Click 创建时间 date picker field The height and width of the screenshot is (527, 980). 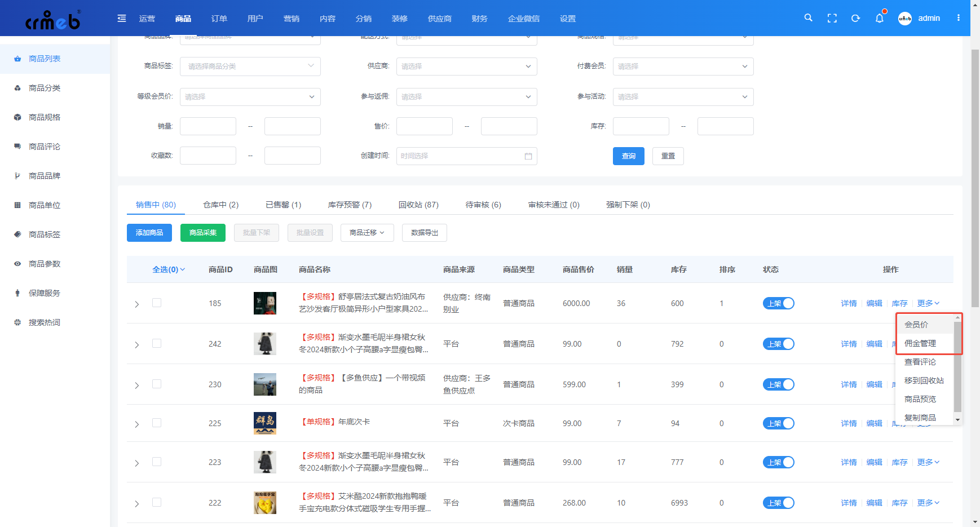[466, 156]
